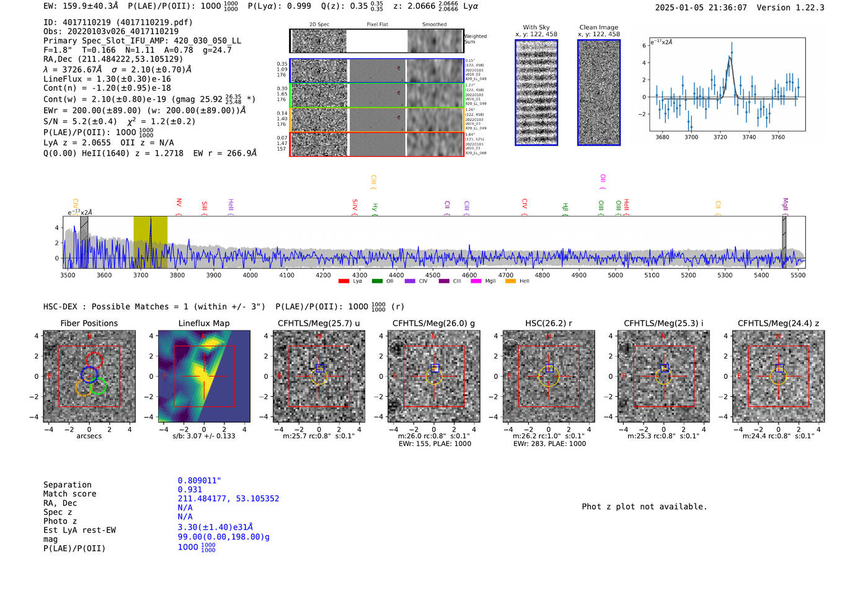
Task: Click the Q(0.00) HeII(1640) z line
Action: [150, 153]
